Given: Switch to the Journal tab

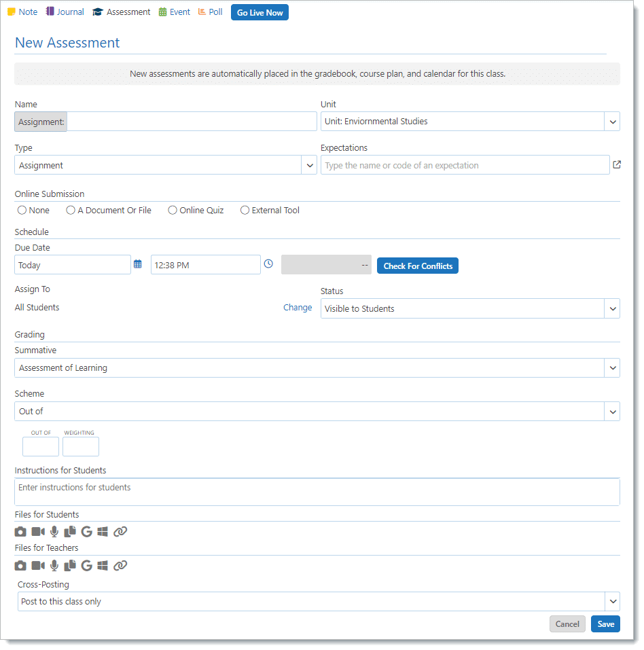Looking at the screenshot, I should [65, 12].
